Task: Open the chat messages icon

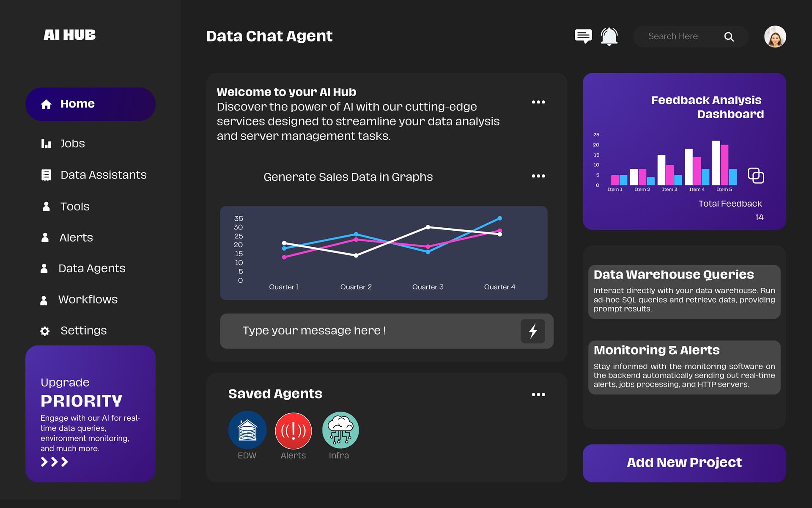Action: point(583,36)
